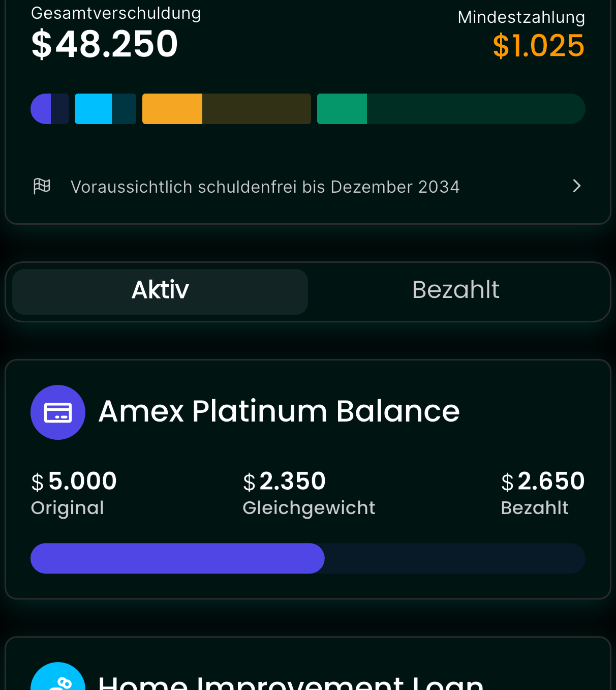This screenshot has width=616, height=690.
Task: Open the debt-free projection chevron arrow
Action: (x=576, y=186)
